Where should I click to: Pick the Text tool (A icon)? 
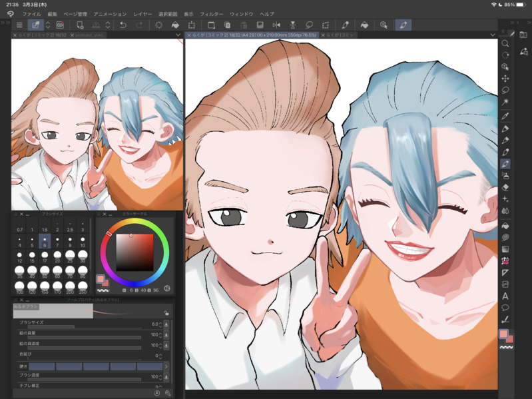pos(505,296)
